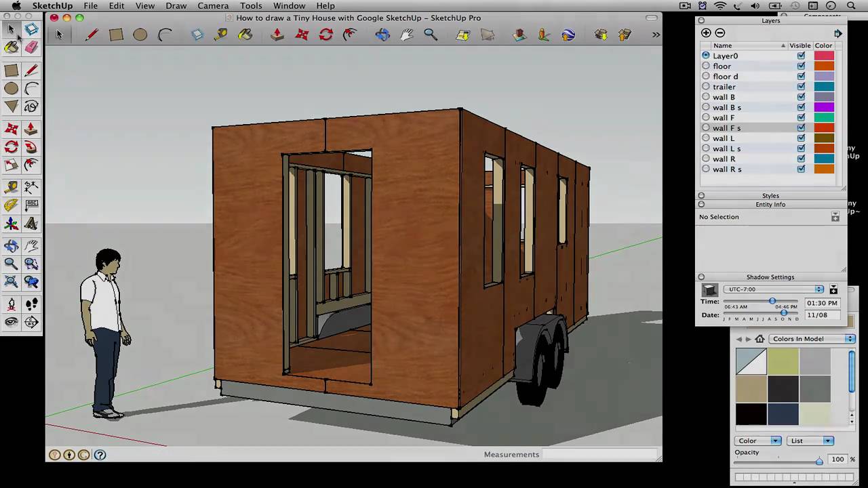Pick the Circle tool in left palette

[x=12, y=89]
